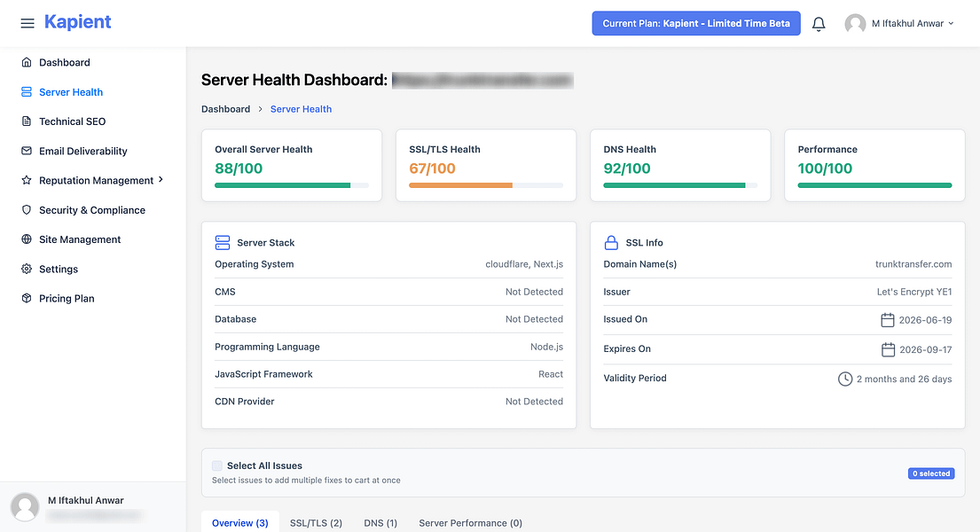Click the Security & Compliance shield icon

point(27,210)
